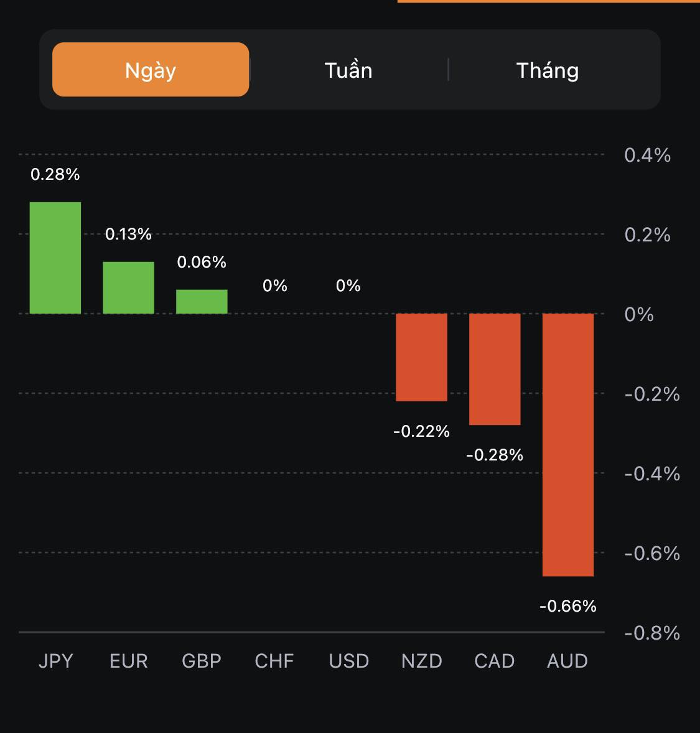Click the green EUR bar

128,287
